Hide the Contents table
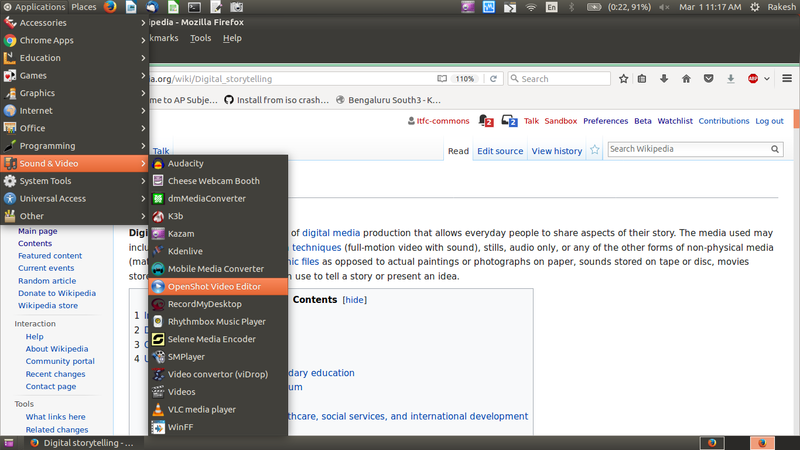This screenshot has width=800, height=450. pos(355,300)
